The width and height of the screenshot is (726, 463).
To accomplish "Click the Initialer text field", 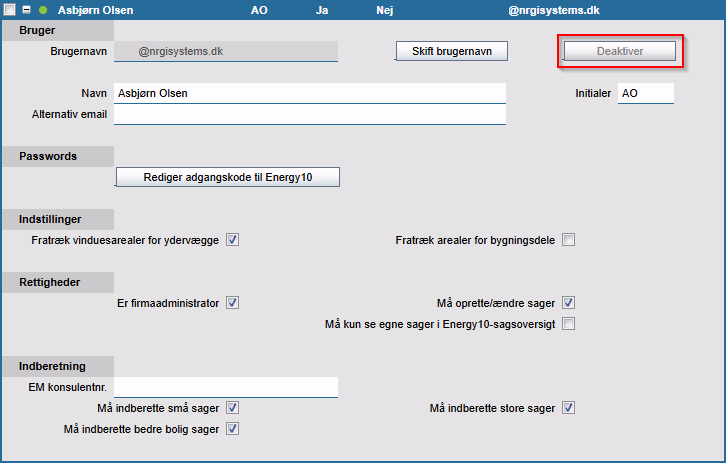I will tap(645, 93).
